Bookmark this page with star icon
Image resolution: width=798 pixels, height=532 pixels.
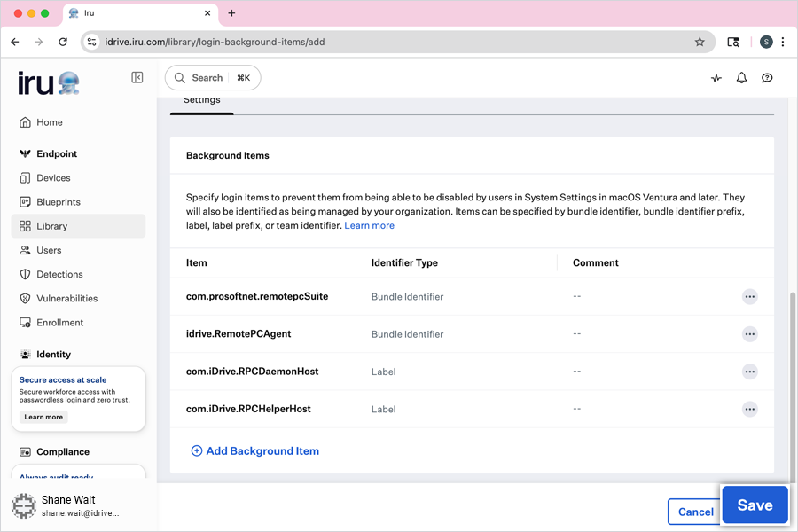coord(700,42)
